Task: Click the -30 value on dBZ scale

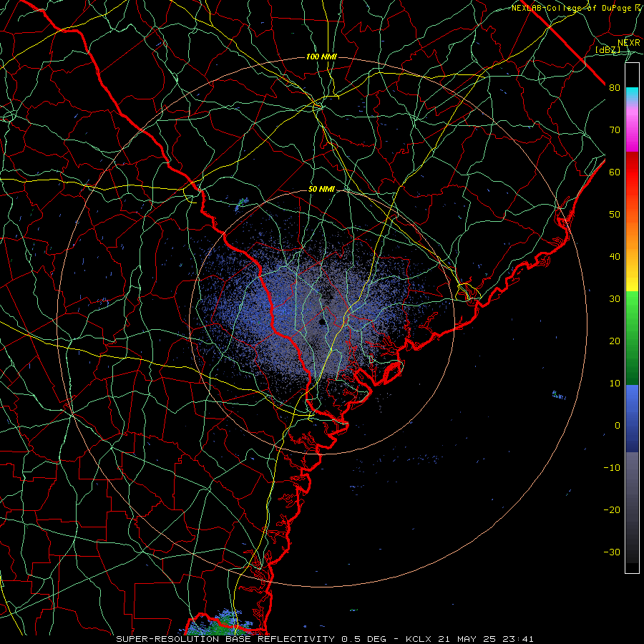Action: (612, 552)
